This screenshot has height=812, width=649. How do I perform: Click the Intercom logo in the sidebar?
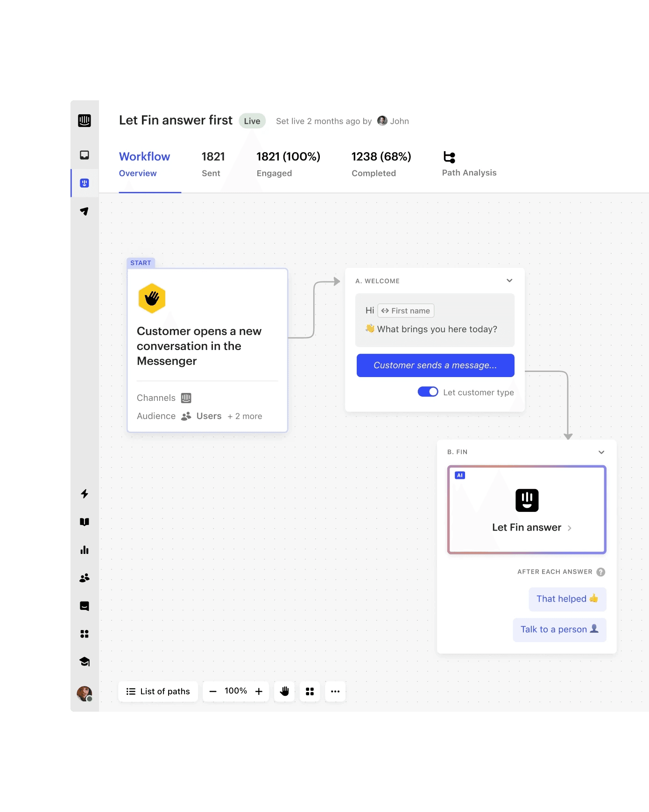coord(85,120)
